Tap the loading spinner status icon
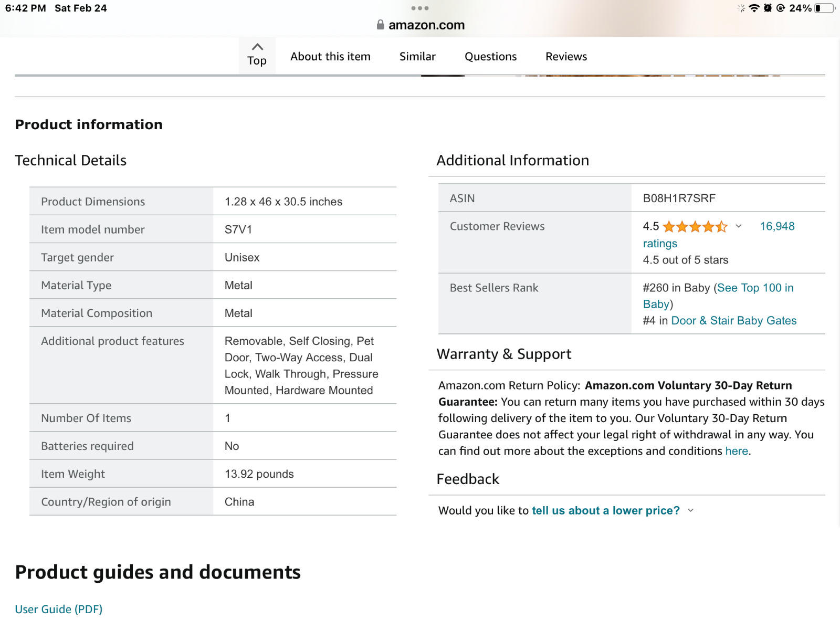840x630 pixels. pos(741,8)
